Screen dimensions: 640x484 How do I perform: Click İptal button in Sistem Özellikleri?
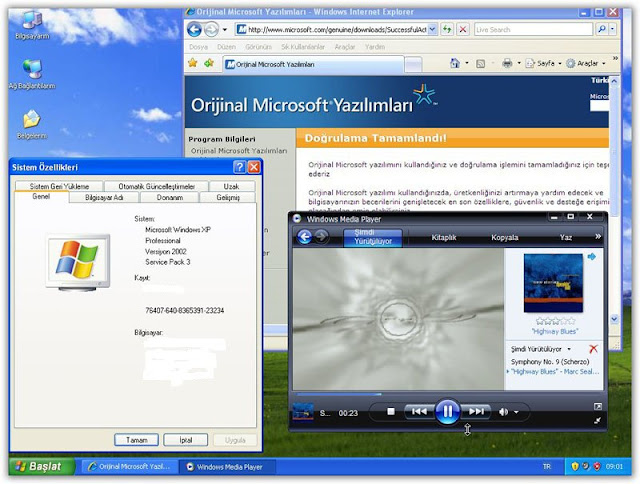[186, 440]
